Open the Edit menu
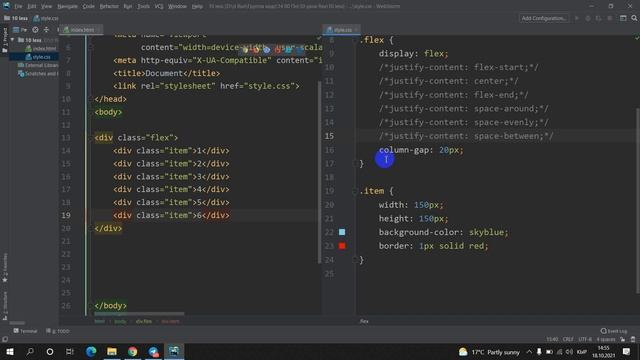Screen dimensions: 640x360 pos(31,6)
